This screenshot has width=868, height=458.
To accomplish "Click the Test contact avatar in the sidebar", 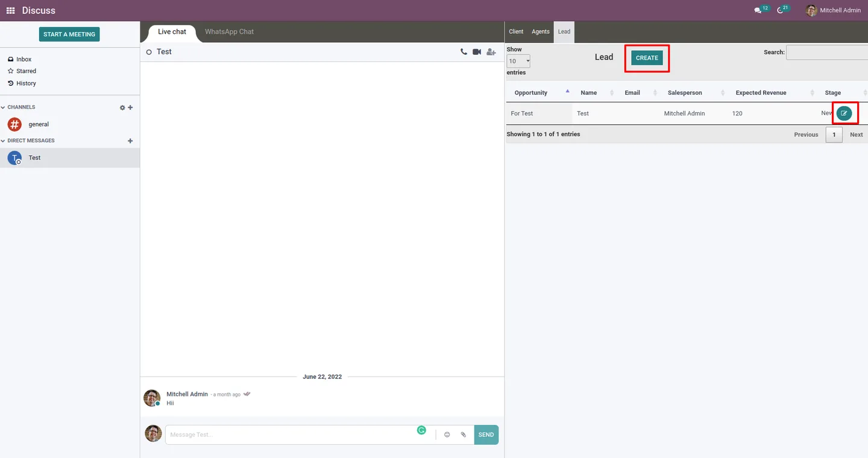I will point(14,157).
